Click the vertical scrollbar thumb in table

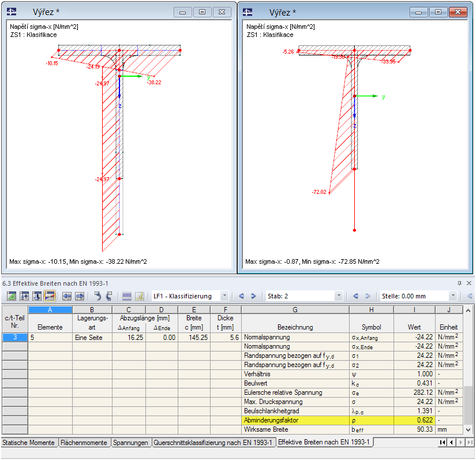pos(468,405)
